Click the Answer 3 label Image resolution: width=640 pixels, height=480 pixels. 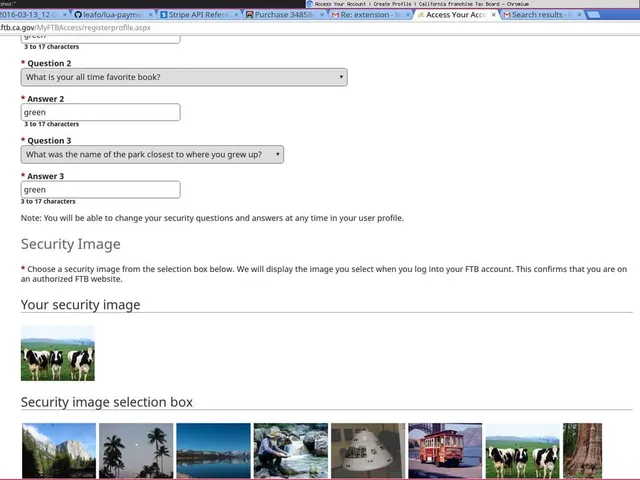[x=45, y=176]
